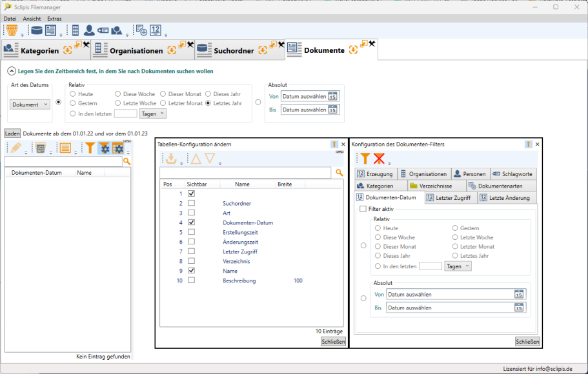This screenshot has width=588, height=374.
Task: Open the Art des Datums Dokument dropdown
Action: click(x=30, y=104)
